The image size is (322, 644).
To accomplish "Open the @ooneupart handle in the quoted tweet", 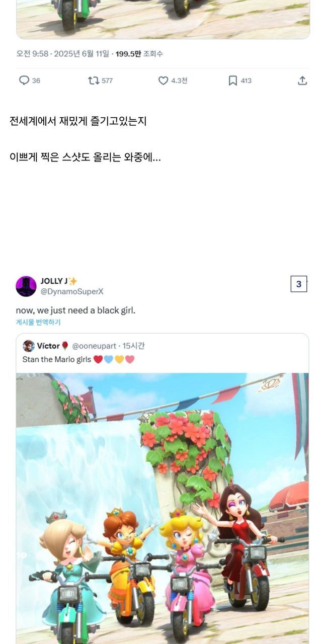I will pos(94,346).
